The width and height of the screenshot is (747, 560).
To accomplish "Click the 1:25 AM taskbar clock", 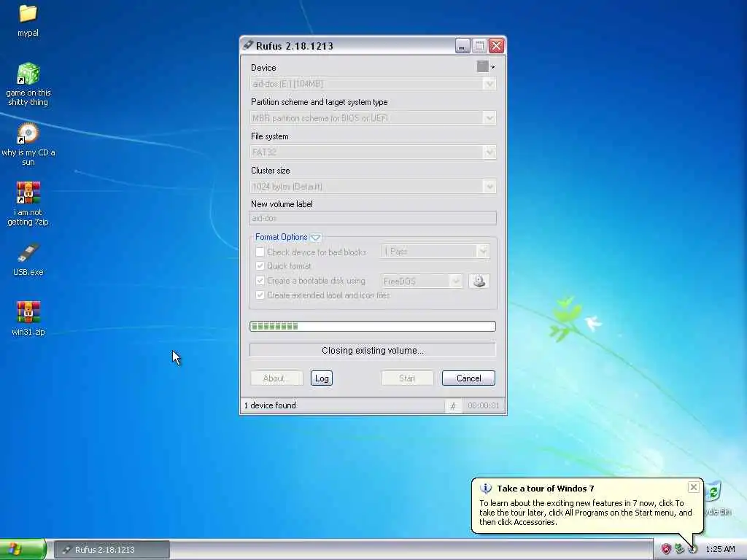I will (x=720, y=549).
